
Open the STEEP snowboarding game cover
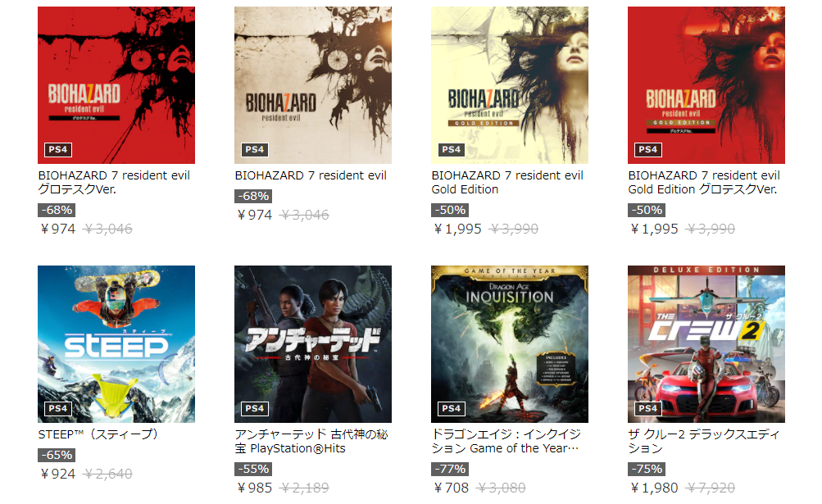116,344
